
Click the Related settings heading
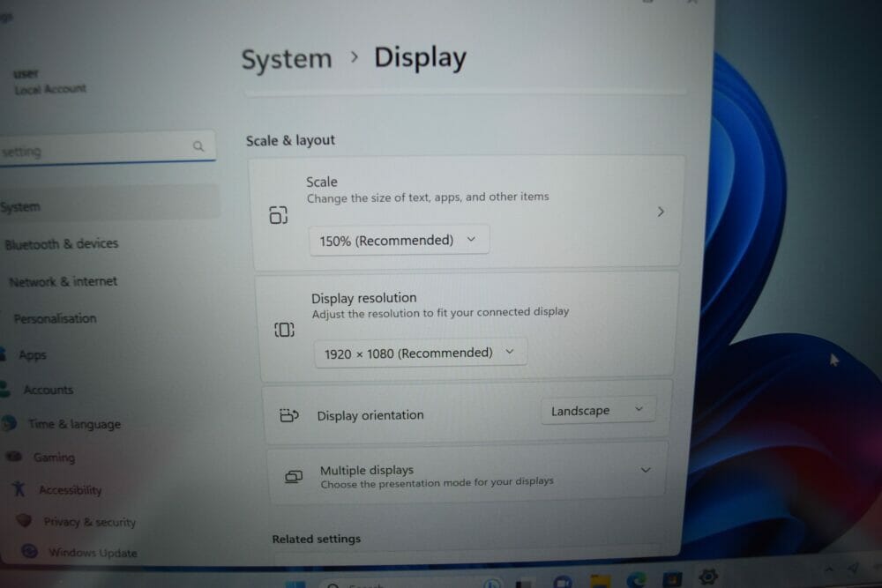click(x=316, y=540)
